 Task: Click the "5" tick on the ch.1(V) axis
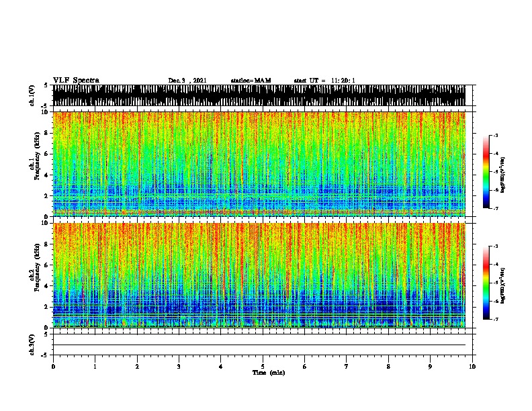point(47,85)
